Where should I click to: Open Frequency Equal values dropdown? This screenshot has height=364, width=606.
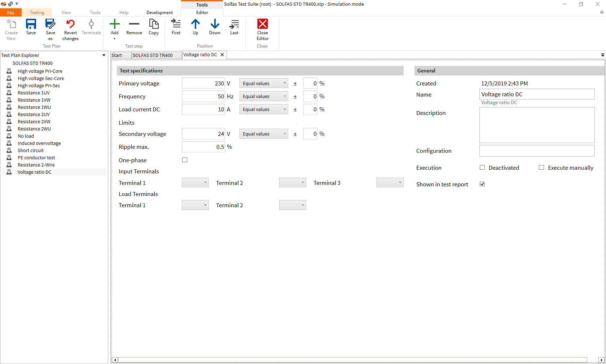pos(264,96)
